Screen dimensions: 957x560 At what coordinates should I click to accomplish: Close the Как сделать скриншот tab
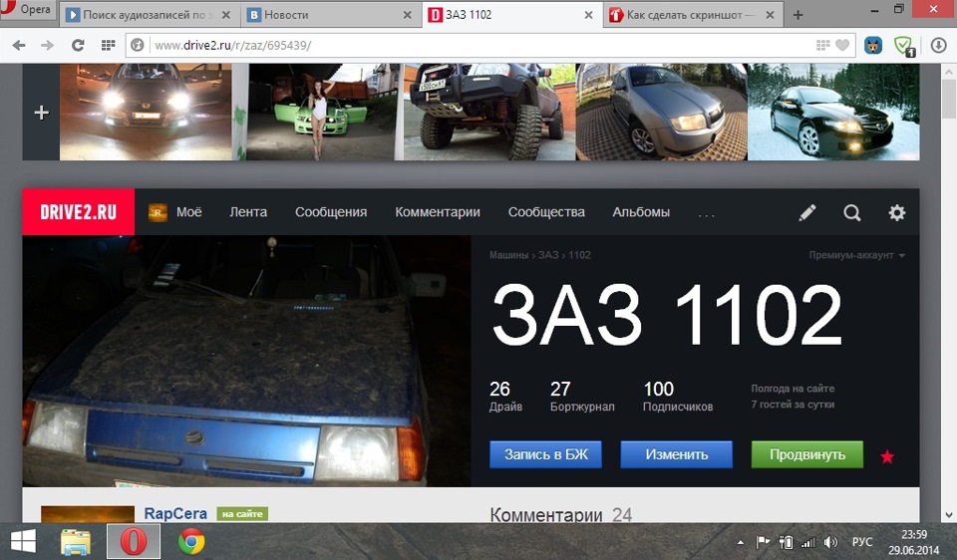771,15
